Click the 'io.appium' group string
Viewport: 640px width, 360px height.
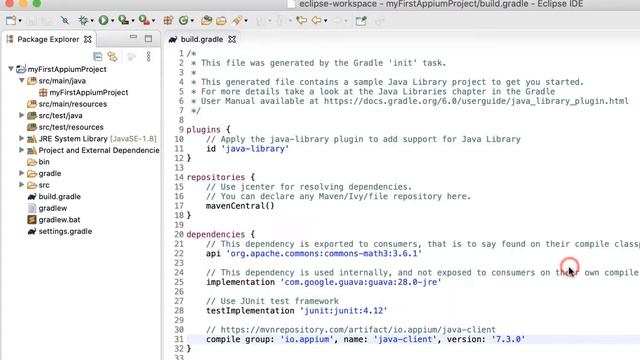click(x=307, y=339)
